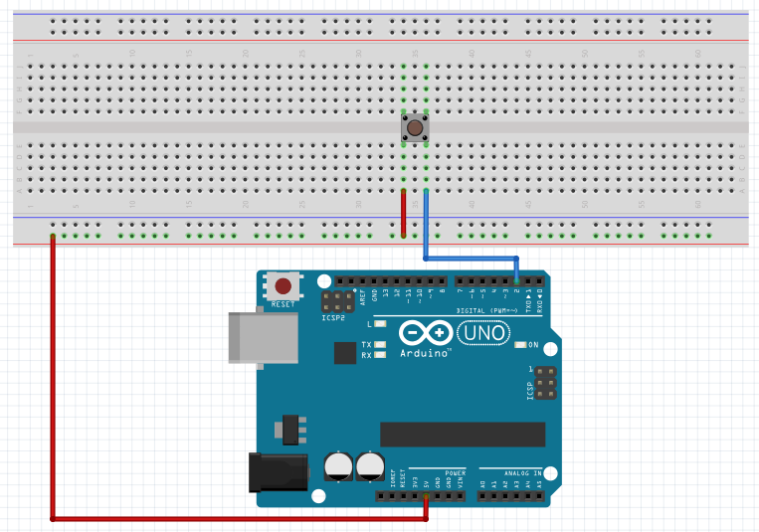Click digital pin 2 on the Arduino
Viewport: 759px width, 532px height.
pyautogui.click(x=516, y=281)
